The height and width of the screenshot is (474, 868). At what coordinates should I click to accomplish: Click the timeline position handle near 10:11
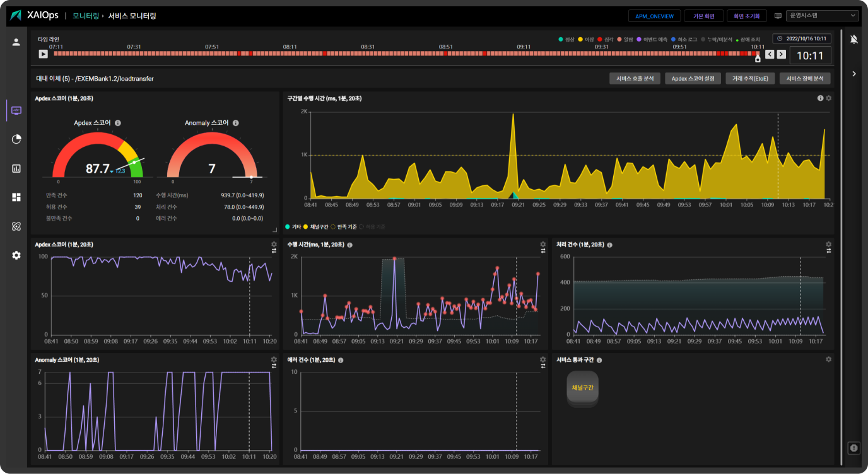point(758,57)
